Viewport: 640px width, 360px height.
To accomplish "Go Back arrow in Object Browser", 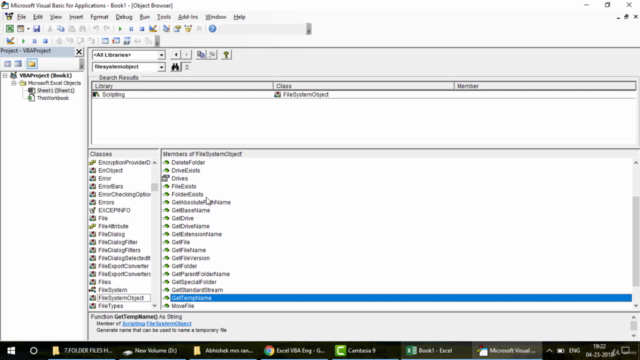I will click(176, 54).
